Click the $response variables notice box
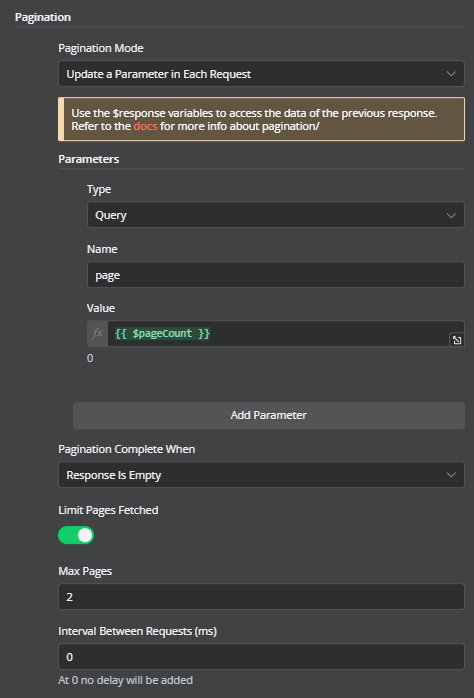 pos(261,119)
